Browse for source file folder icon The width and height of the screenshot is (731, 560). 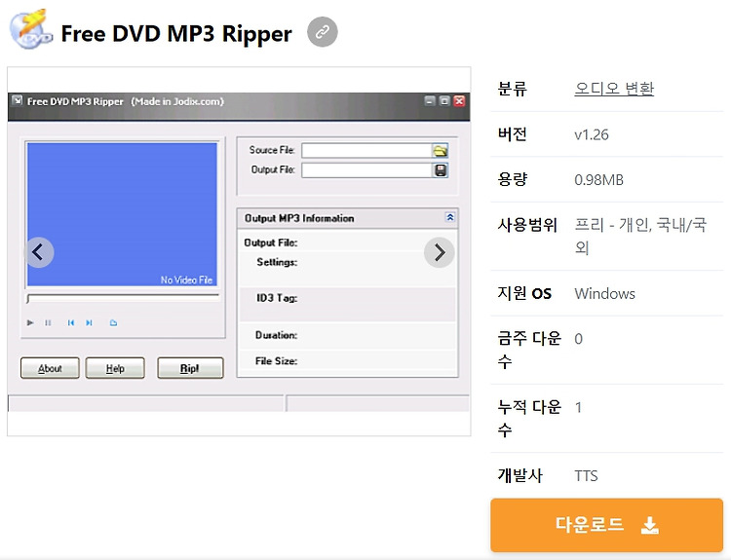coord(441,151)
